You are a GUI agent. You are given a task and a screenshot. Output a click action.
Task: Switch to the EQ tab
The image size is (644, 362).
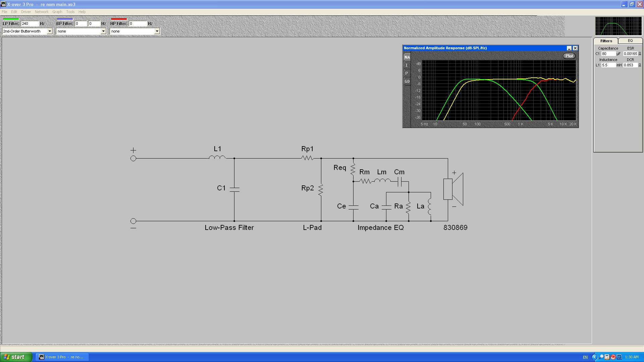[x=630, y=41]
